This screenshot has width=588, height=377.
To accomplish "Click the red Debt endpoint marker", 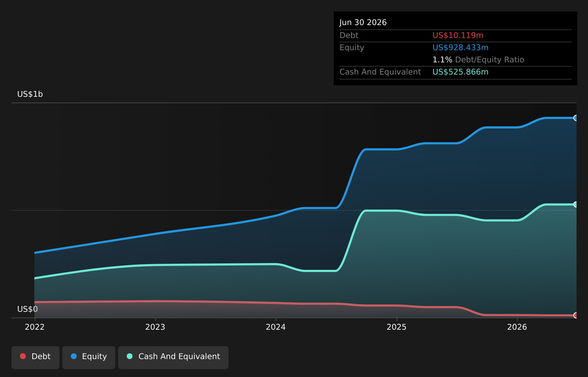I will (576, 315).
